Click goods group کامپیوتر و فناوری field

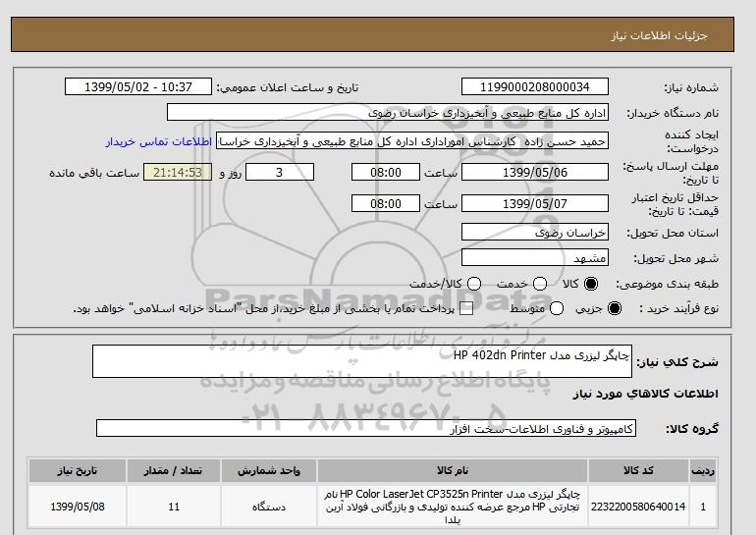366,428
